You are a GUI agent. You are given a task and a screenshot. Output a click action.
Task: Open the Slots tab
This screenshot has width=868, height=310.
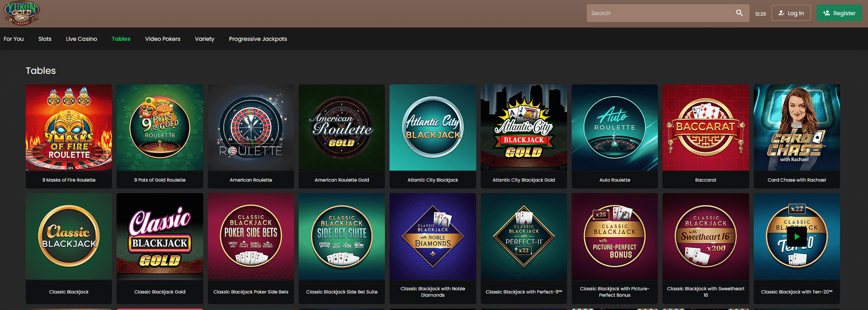(x=45, y=39)
